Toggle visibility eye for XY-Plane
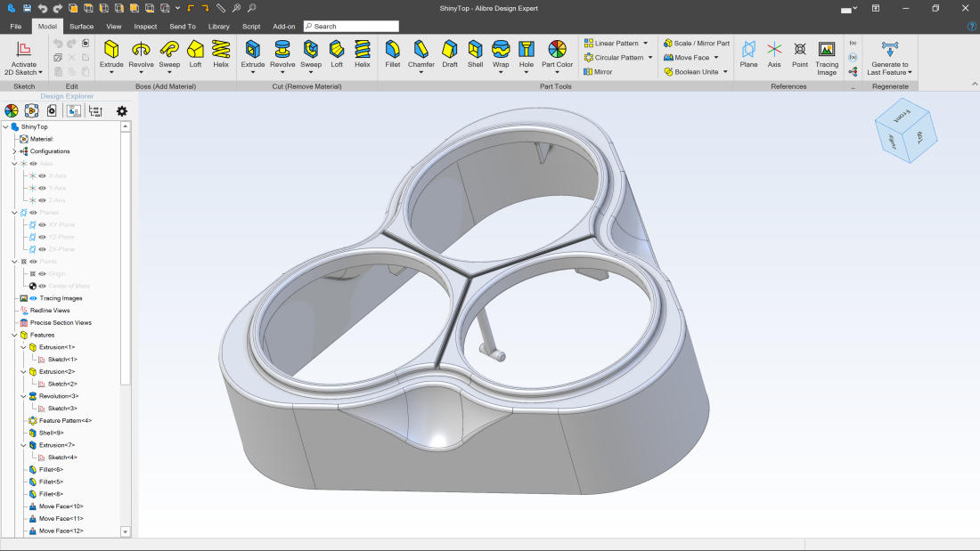Image resolution: width=980 pixels, height=551 pixels. coord(42,225)
